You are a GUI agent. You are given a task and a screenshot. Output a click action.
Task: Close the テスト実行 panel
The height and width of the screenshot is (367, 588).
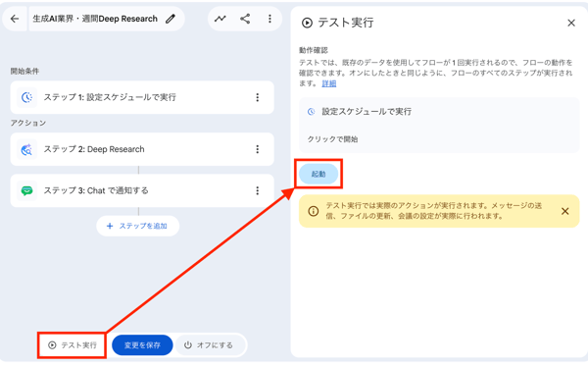[x=571, y=24]
